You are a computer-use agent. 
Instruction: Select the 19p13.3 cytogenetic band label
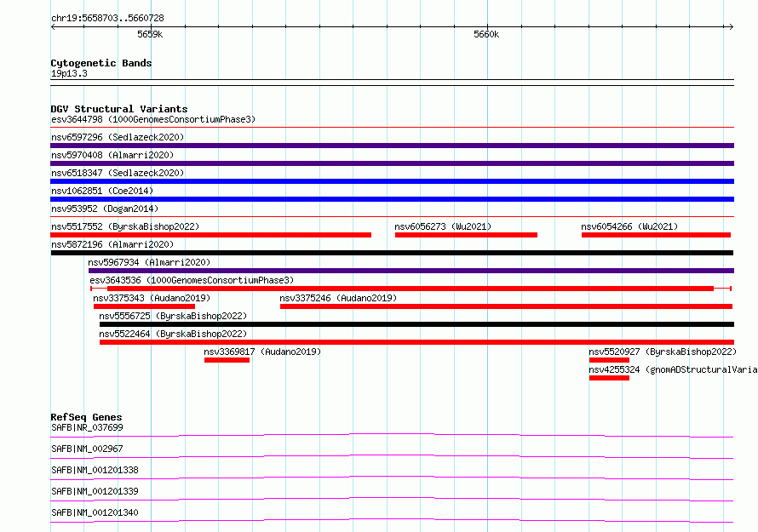tap(69, 73)
